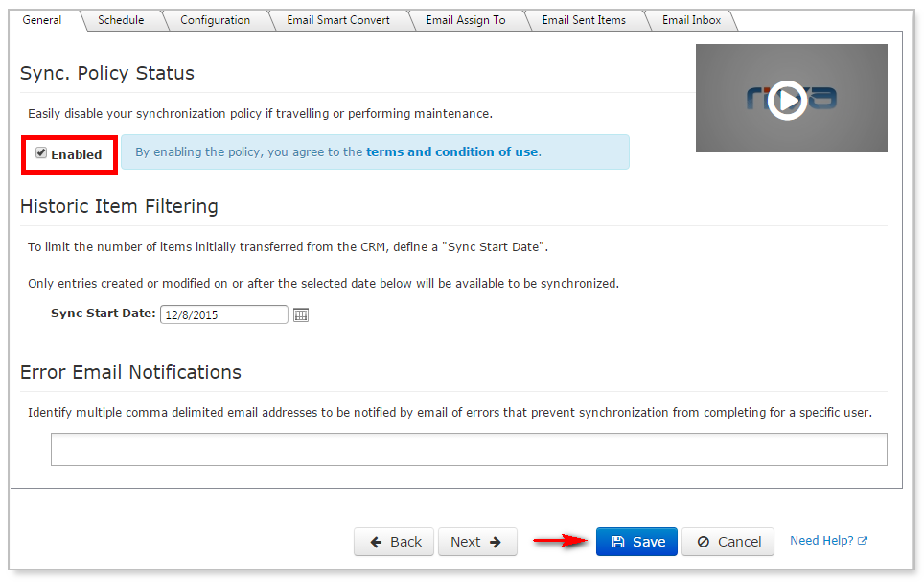Image resolution: width=924 pixels, height=582 pixels.
Task: Select the Sync Start Date: label
Action: pyautogui.click(x=104, y=314)
